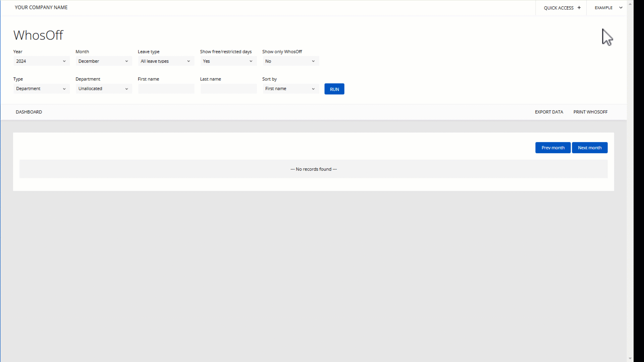Click PRINT WHOSOFF option
This screenshot has width=644, height=362.
pyautogui.click(x=590, y=112)
